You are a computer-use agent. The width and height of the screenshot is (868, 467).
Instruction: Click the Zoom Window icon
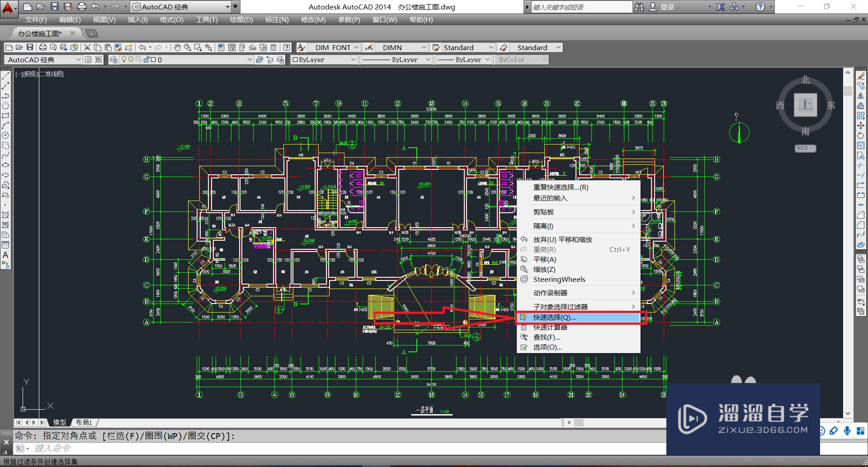point(198,47)
